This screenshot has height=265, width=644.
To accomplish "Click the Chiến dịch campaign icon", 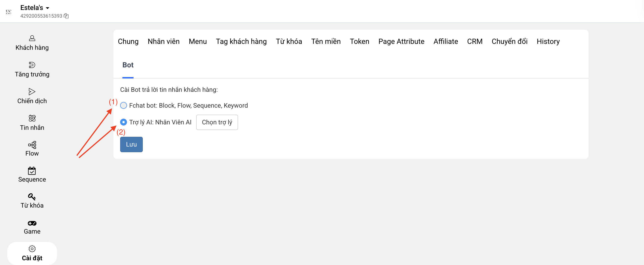I will tap(32, 92).
